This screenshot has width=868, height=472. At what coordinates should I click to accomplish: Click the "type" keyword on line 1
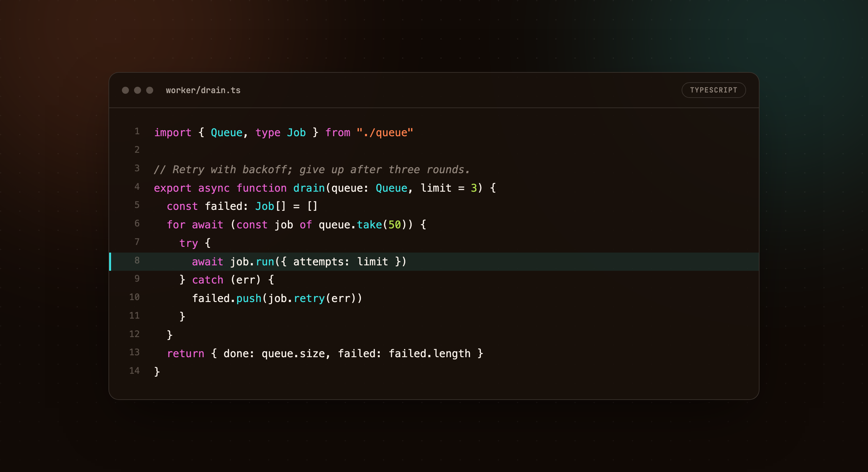click(268, 133)
